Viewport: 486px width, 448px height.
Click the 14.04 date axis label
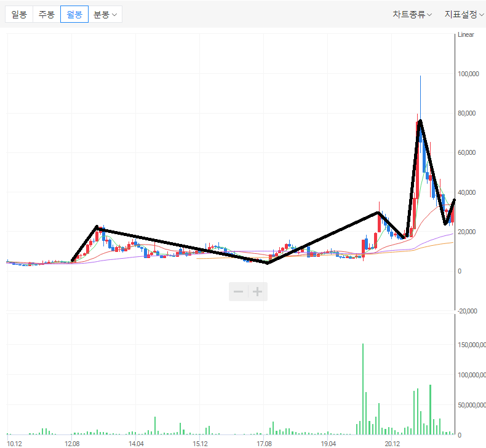point(136,444)
